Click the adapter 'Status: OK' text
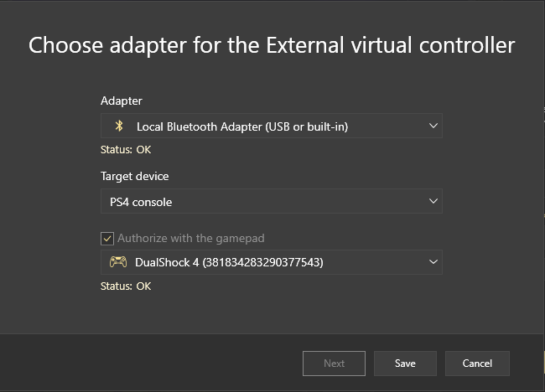The image size is (545, 392). click(126, 150)
